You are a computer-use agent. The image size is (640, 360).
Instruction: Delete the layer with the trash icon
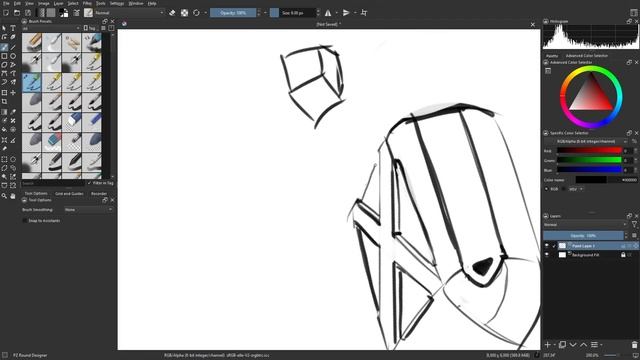point(634,345)
